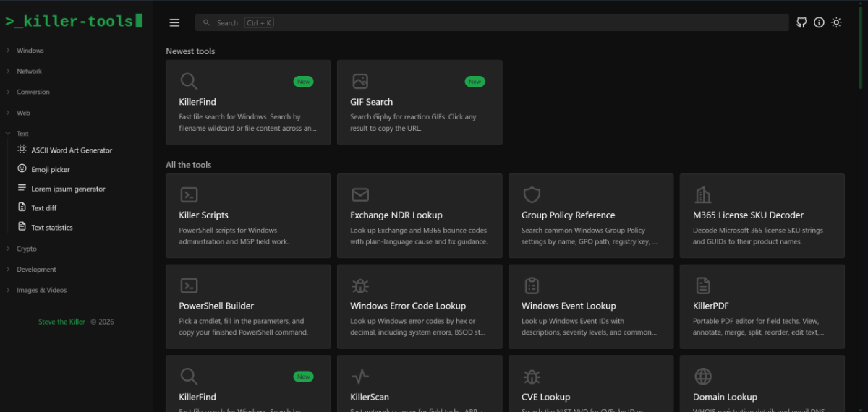Open Windows Error Code Lookup title
868x412 pixels.
(x=408, y=306)
